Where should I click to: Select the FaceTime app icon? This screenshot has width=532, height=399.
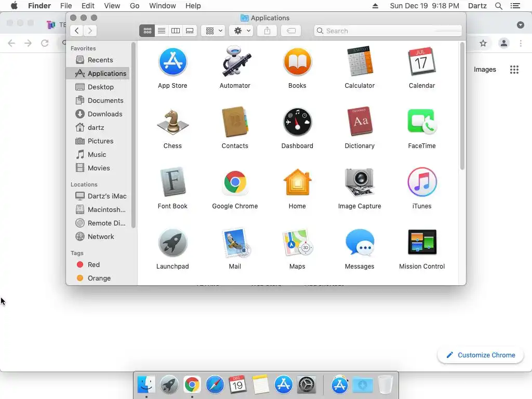pos(422,122)
